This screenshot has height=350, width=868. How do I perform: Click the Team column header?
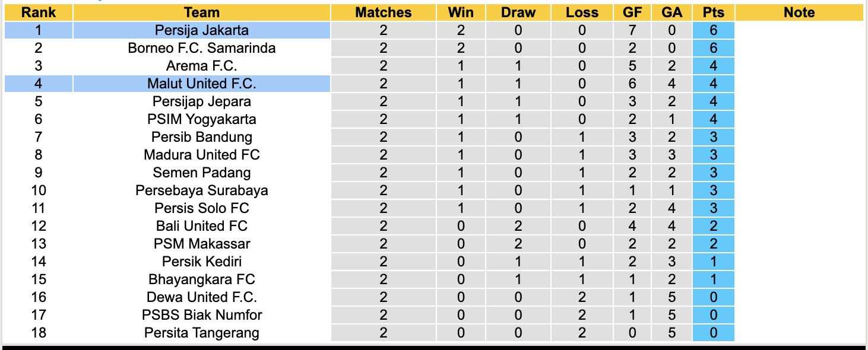(x=202, y=12)
